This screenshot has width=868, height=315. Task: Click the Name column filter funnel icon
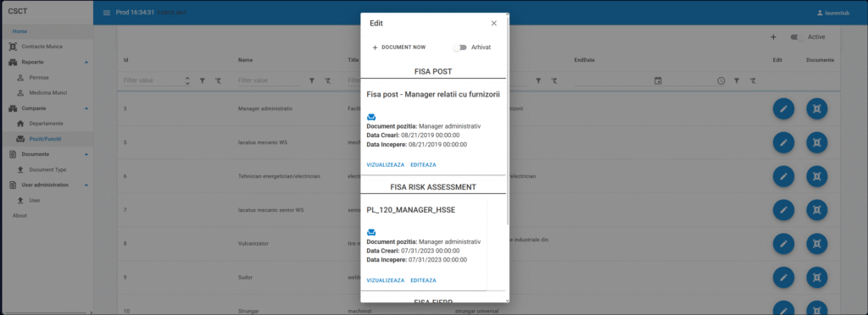tap(312, 80)
